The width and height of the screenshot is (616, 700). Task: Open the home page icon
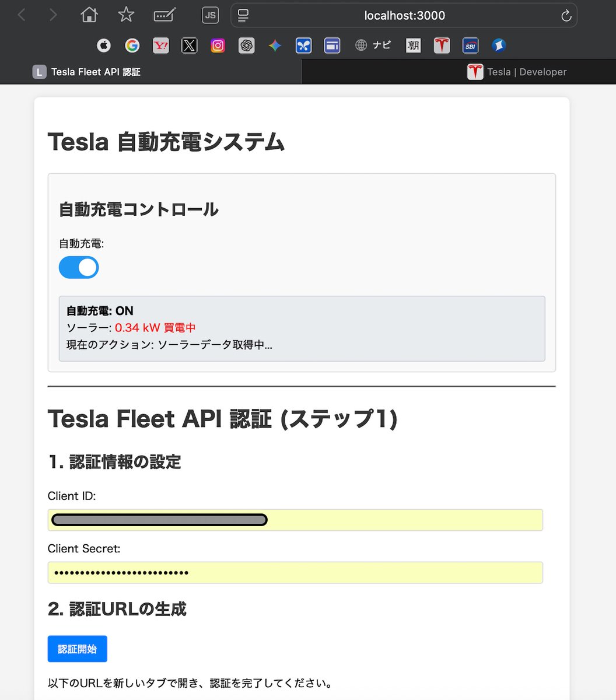pyautogui.click(x=89, y=15)
